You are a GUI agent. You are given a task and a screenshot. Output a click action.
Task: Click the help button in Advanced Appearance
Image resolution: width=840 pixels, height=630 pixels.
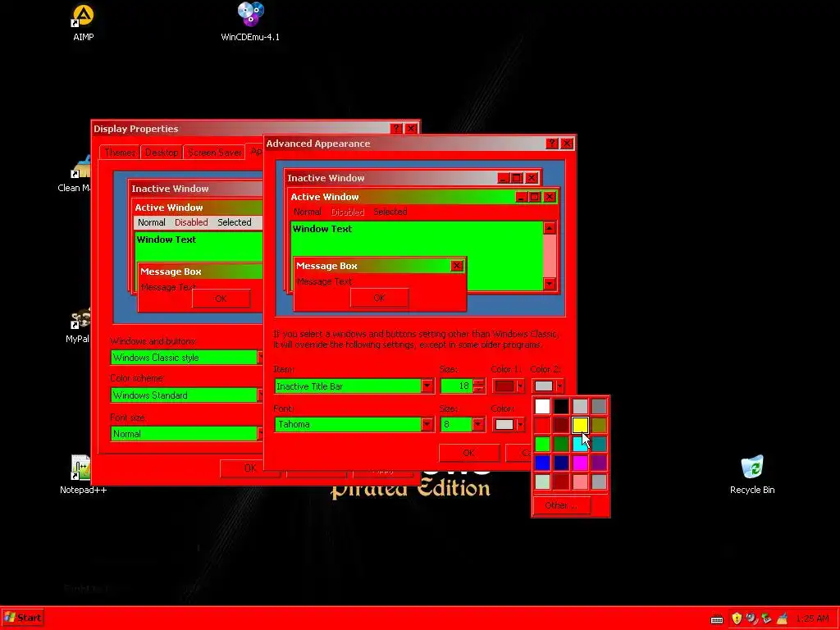click(552, 144)
